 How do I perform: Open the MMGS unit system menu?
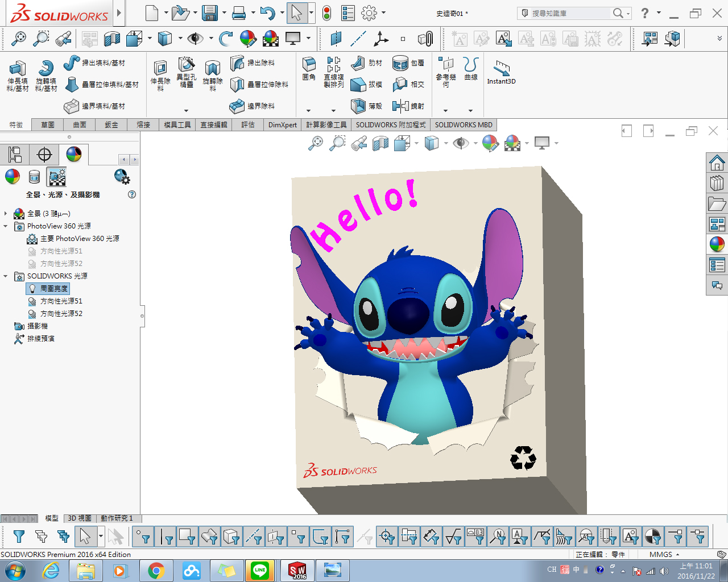664,554
